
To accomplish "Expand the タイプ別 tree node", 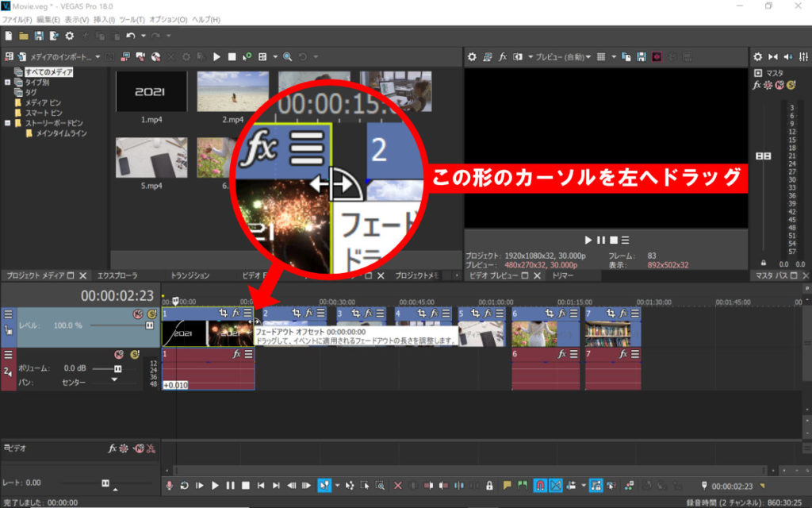I will pos(8,82).
